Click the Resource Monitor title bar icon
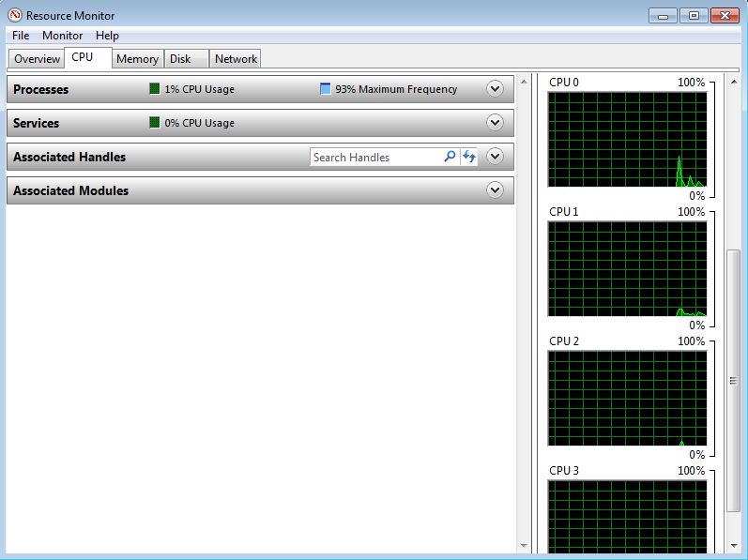This screenshot has width=748, height=560. click(15, 15)
